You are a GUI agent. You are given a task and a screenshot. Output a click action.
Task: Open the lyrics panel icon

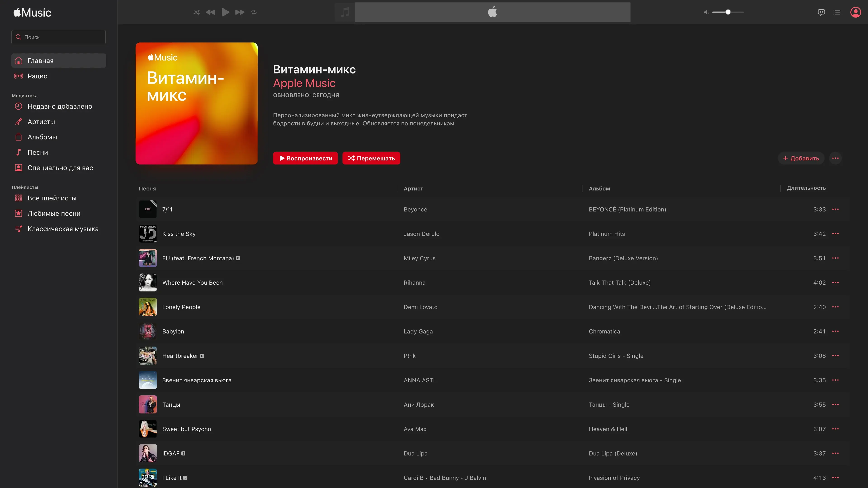[x=821, y=12]
